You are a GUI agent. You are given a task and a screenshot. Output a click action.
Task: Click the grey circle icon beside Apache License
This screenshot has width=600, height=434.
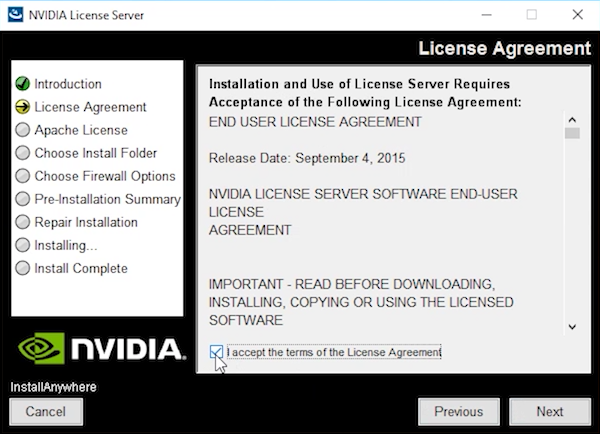click(23, 130)
